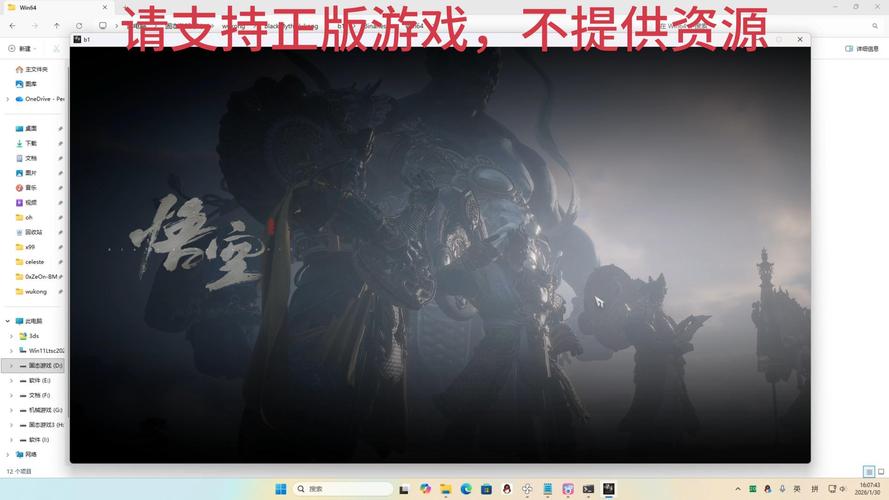
Task: Expand the 软件 (E:) drive node
Action: click(x=11, y=380)
